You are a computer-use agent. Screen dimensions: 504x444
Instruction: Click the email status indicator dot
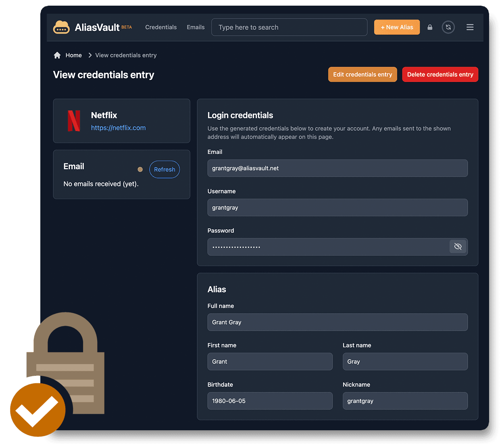140,169
